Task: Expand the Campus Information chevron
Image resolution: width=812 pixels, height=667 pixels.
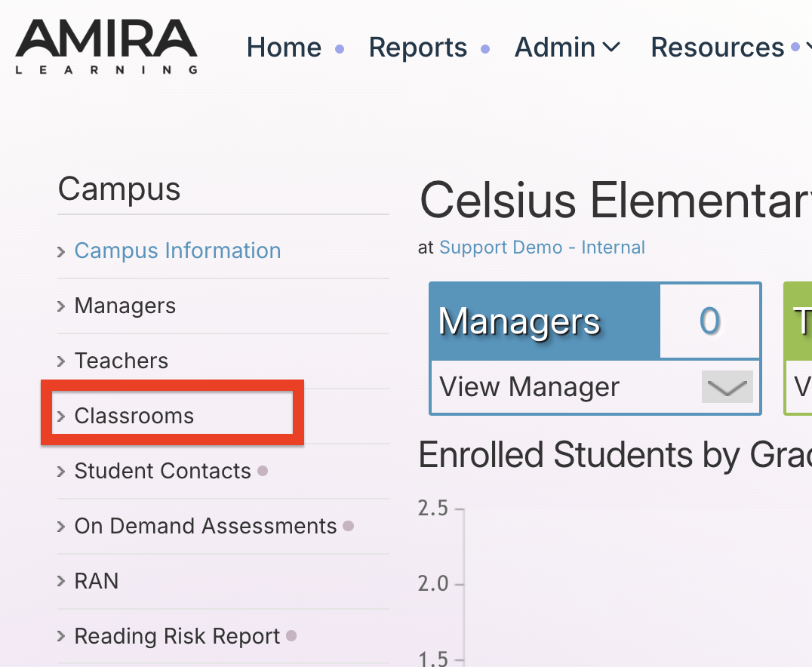Action: 61,251
